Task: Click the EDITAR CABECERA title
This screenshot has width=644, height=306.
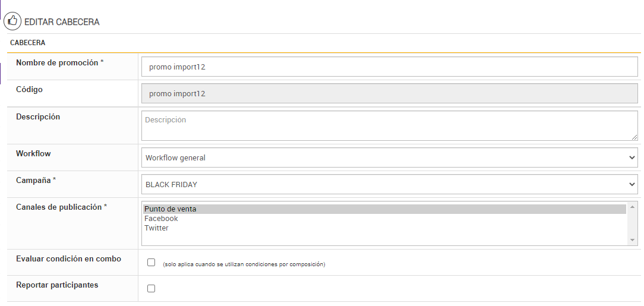Action: pyautogui.click(x=62, y=22)
